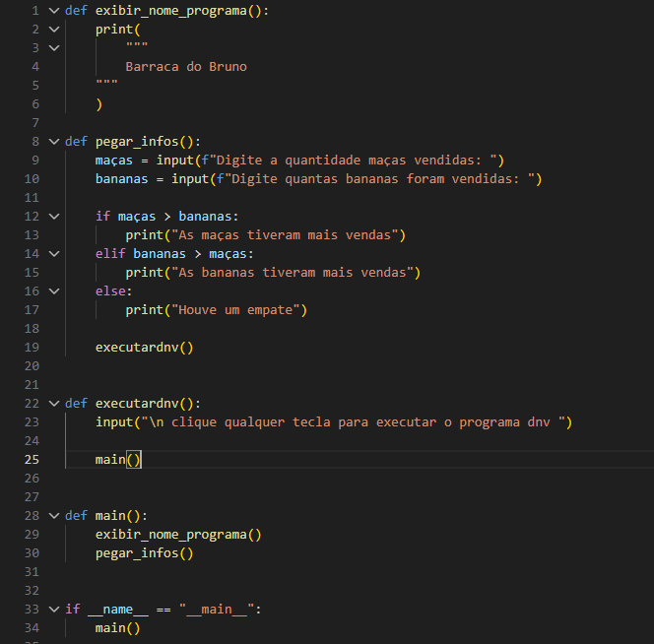Click line number 25 in the gutter
654x644 pixels.
[x=32, y=460]
